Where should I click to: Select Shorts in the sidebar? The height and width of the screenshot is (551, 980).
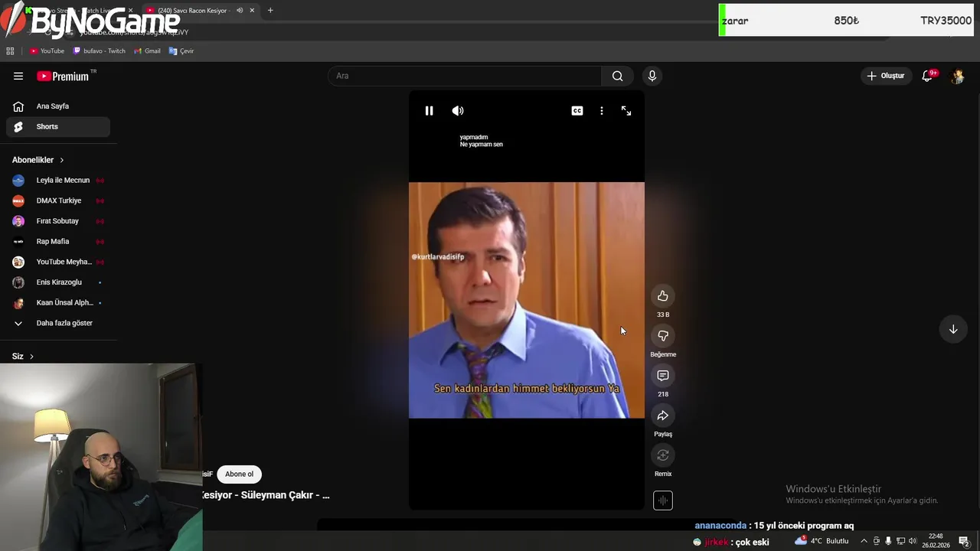(58, 127)
